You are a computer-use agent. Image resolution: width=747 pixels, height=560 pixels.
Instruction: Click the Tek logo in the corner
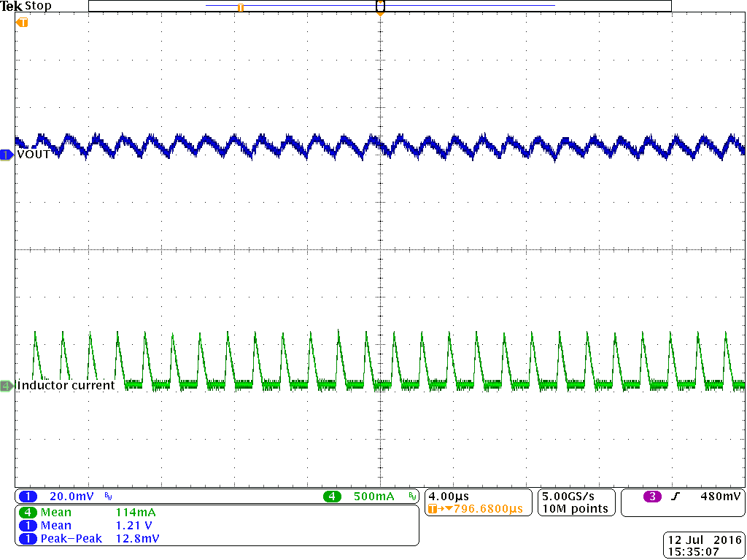click(x=10, y=5)
